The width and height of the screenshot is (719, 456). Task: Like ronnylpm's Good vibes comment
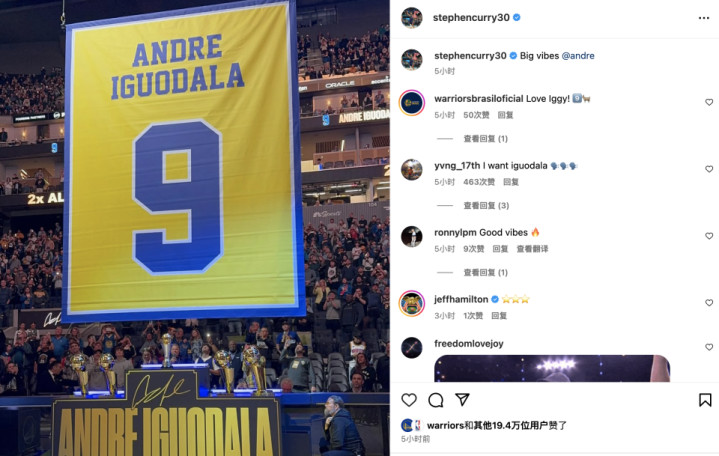(709, 236)
